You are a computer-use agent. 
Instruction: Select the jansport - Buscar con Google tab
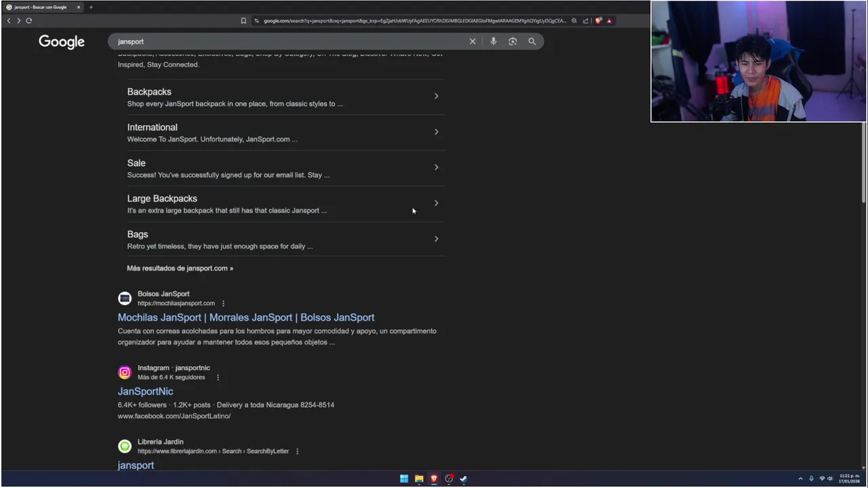(x=42, y=7)
